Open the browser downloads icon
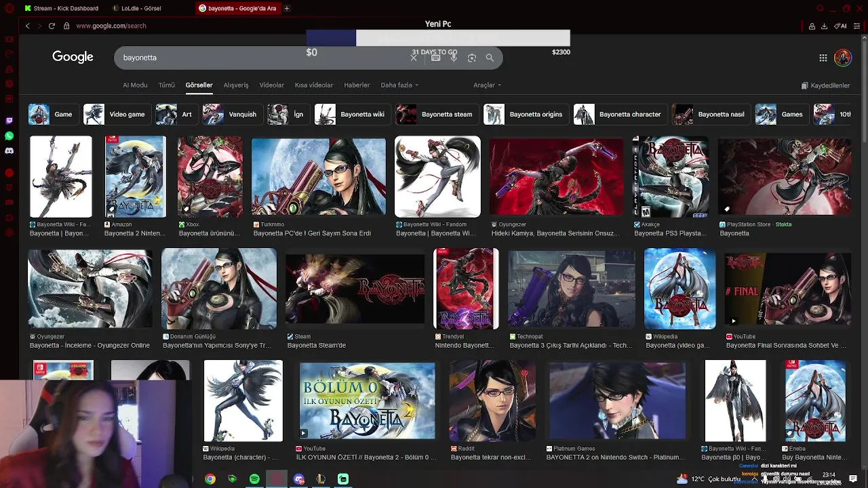The image size is (868, 488). 824,26
